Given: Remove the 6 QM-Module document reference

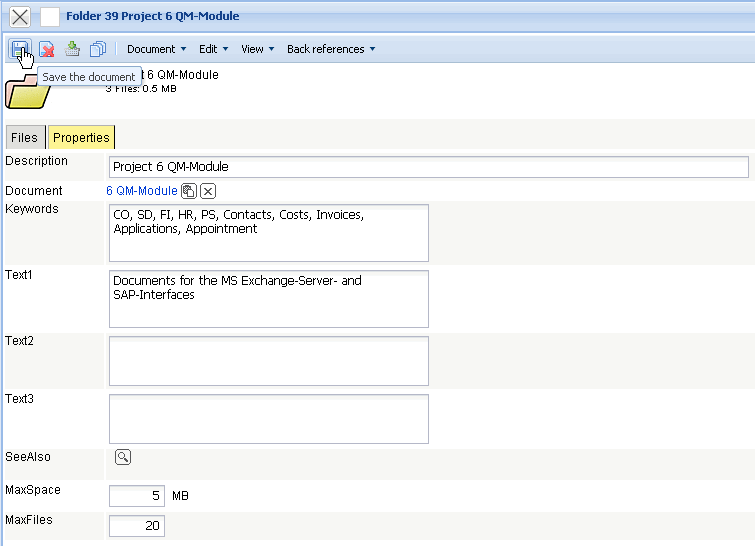Looking at the screenshot, I should [208, 191].
